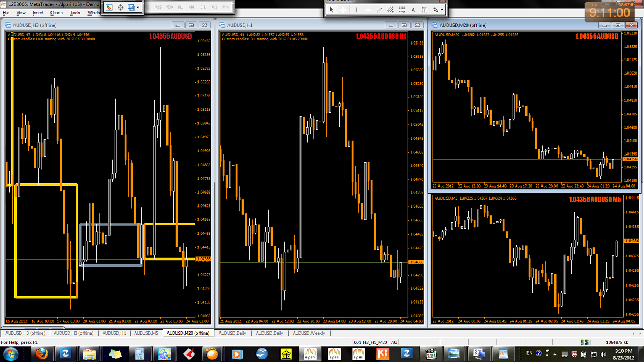Open Windows Explorer folder in taskbar
644x362 pixels.
(90, 353)
